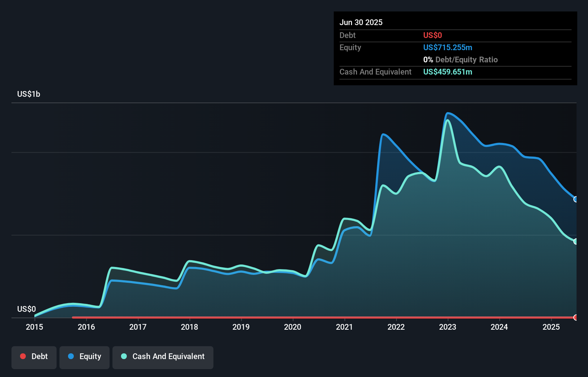Viewport: 588px width, 377px height.
Task: Toggle the Debt legend button
Action: pos(34,357)
